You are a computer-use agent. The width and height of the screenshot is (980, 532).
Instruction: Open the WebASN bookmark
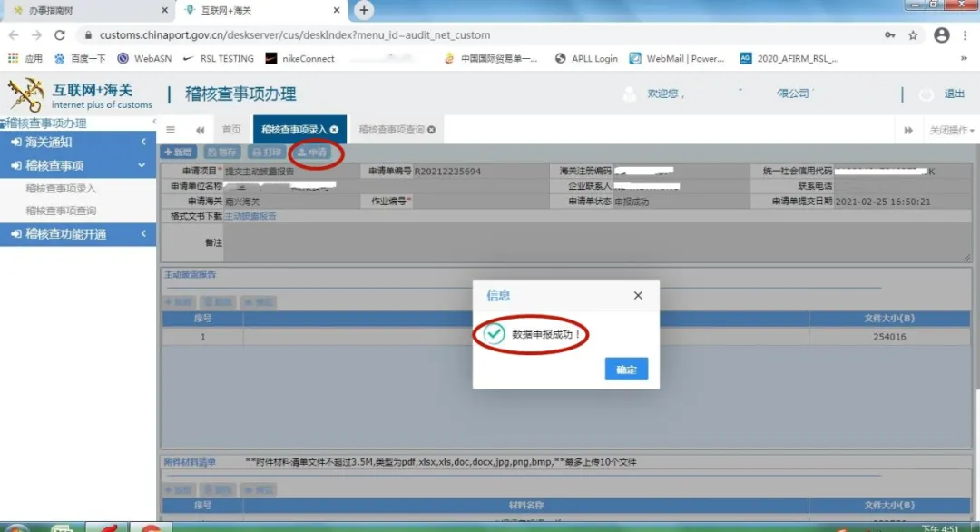coord(144,58)
